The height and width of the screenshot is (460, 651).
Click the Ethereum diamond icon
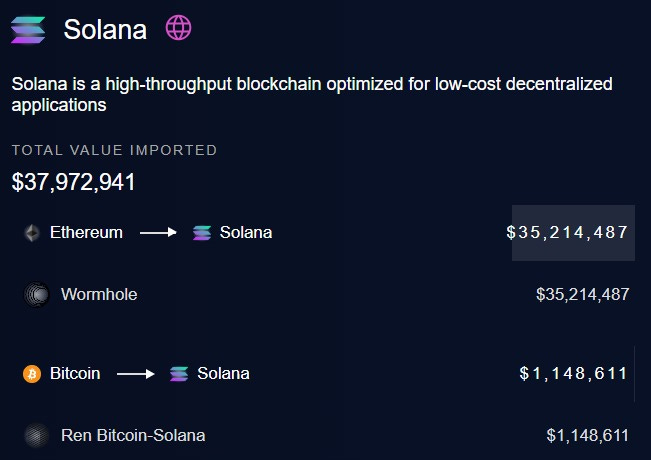(x=32, y=233)
